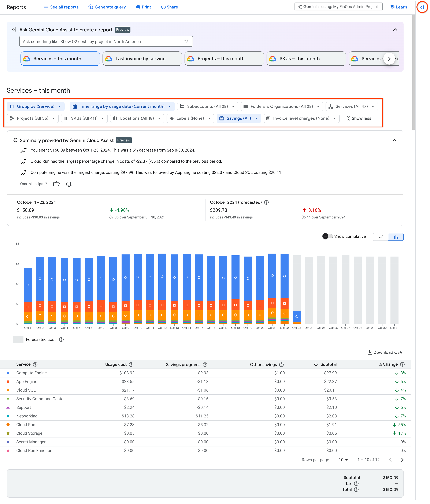Click help icon beside Usage cost header
430x504 pixels.
(x=131, y=364)
